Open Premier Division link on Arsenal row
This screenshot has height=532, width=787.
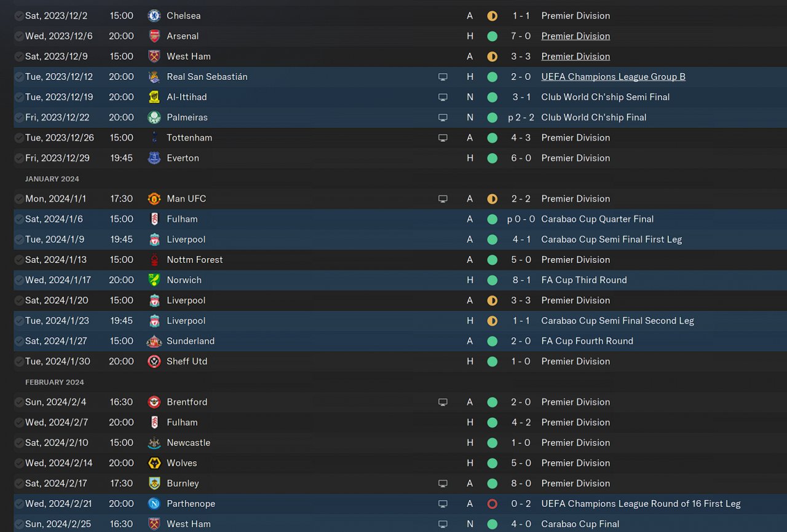(x=575, y=36)
